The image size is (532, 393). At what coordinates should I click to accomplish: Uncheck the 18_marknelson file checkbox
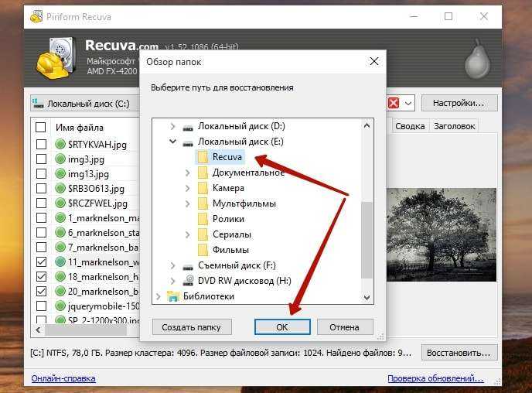click(x=42, y=277)
